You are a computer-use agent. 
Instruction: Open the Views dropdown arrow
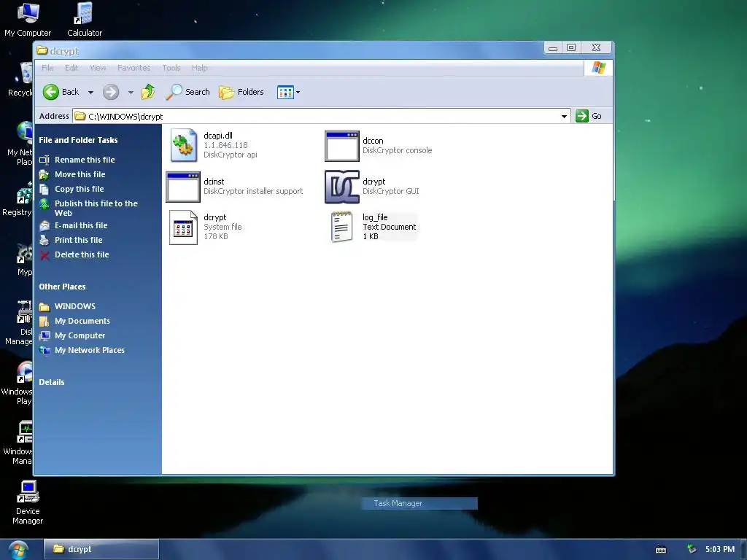click(x=298, y=93)
